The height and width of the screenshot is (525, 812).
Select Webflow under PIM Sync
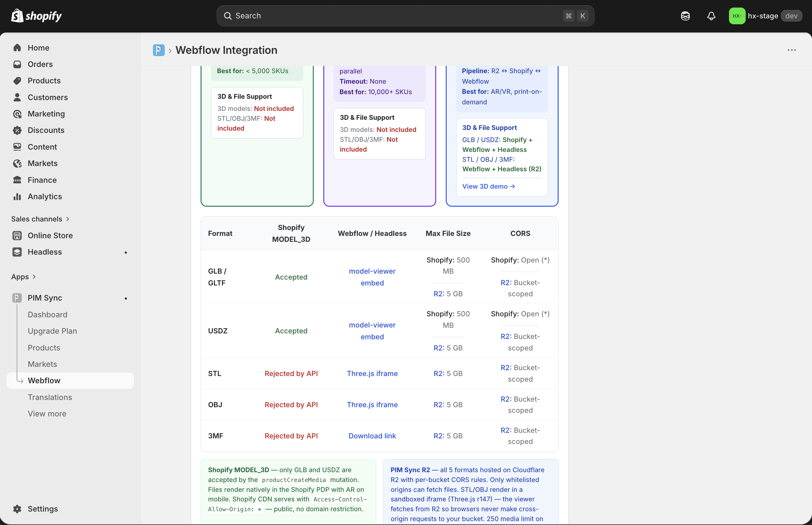(x=70, y=380)
